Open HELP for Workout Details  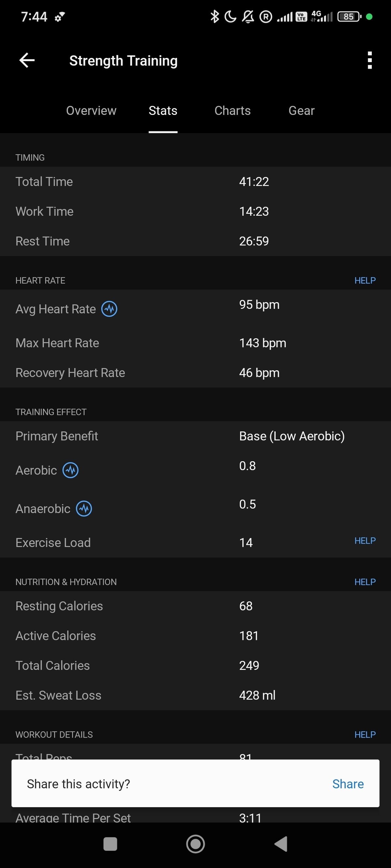(x=365, y=735)
